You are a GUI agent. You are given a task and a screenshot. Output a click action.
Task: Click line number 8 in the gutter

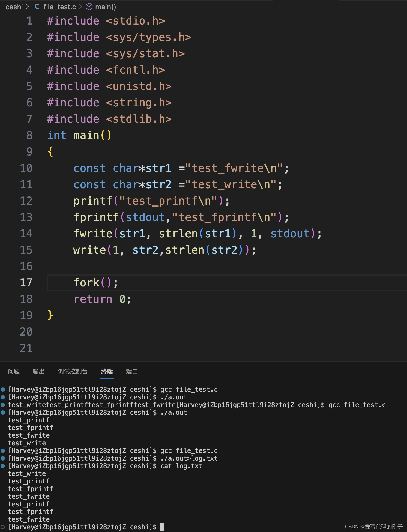click(x=29, y=135)
